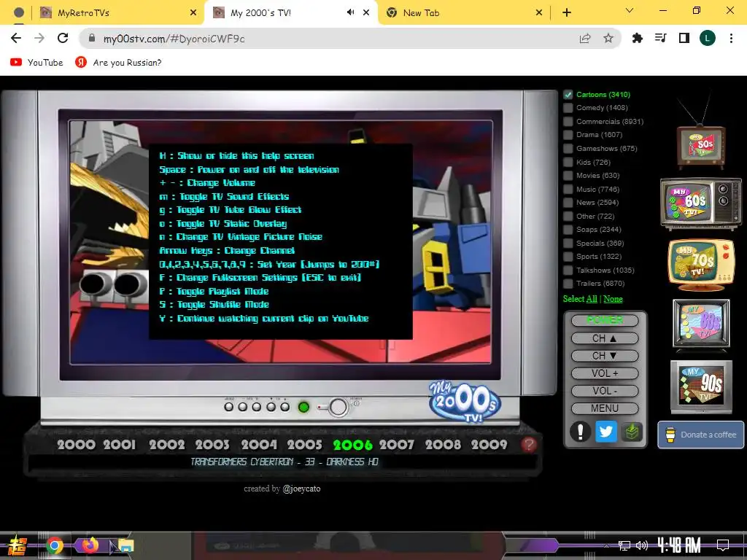Open the YouTube bookmark
Screen dimensions: 747x560
pos(36,63)
